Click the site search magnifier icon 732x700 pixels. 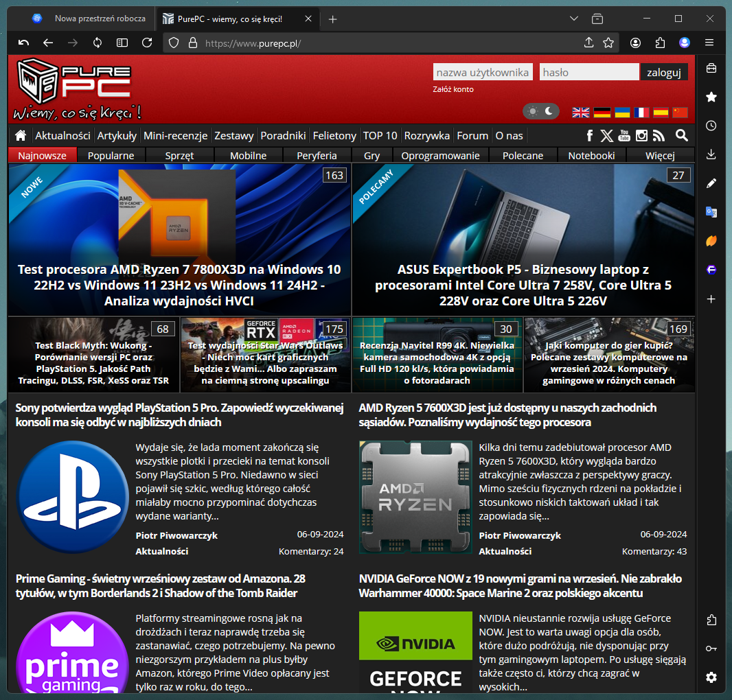681,135
